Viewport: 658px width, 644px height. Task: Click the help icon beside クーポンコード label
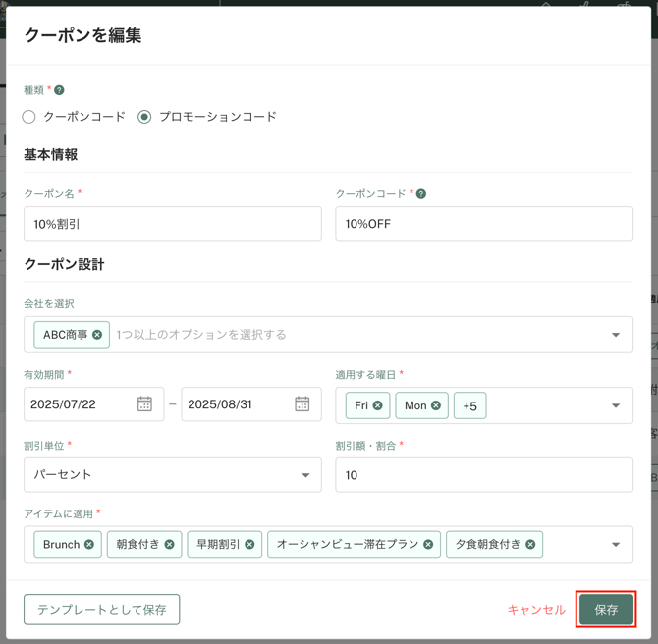click(421, 193)
